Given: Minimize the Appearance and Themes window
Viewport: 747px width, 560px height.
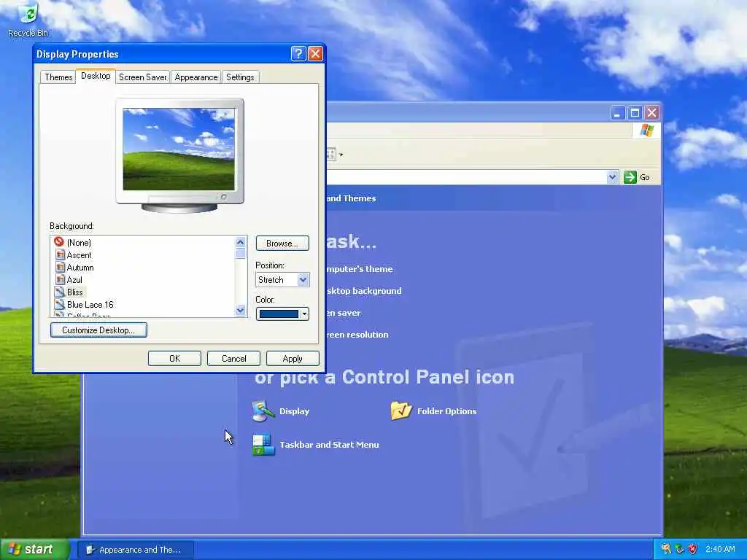Looking at the screenshot, I should pos(618,113).
